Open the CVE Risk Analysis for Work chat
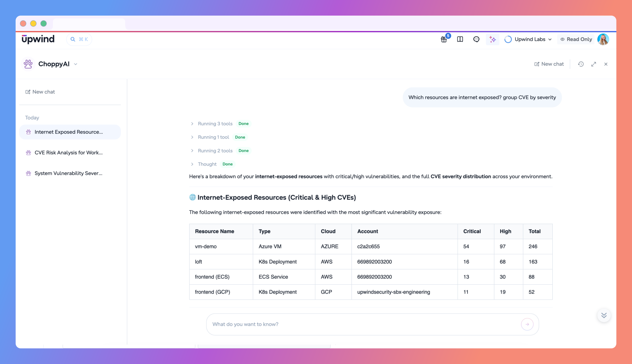This screenshot has width=632, height=364. pyautogui.click(x=70, y=152)
